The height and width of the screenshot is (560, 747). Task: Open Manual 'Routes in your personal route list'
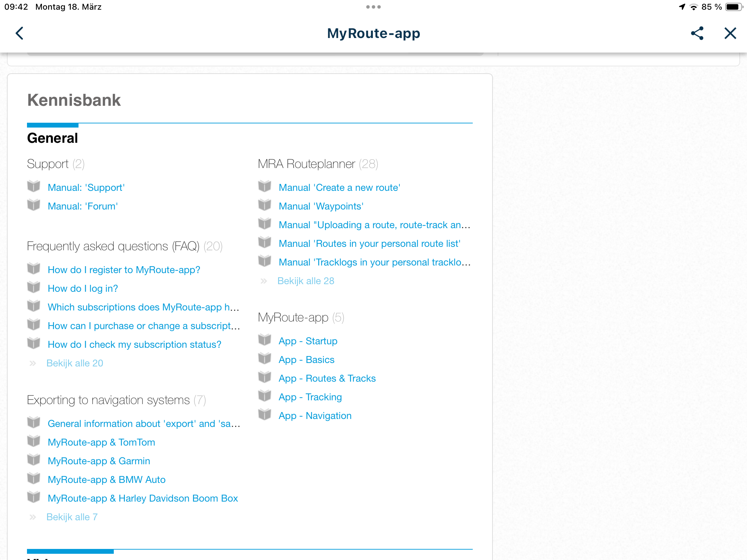coord(369,243)
